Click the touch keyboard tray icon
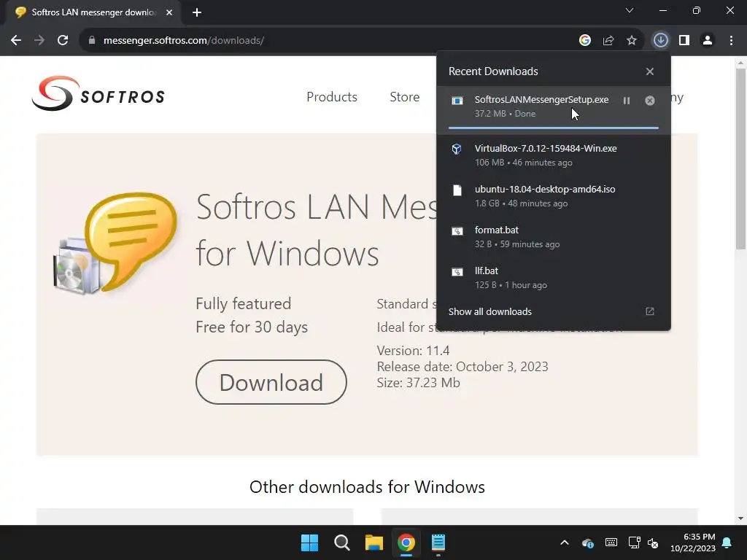747x560 pixels. click(611, 542)
